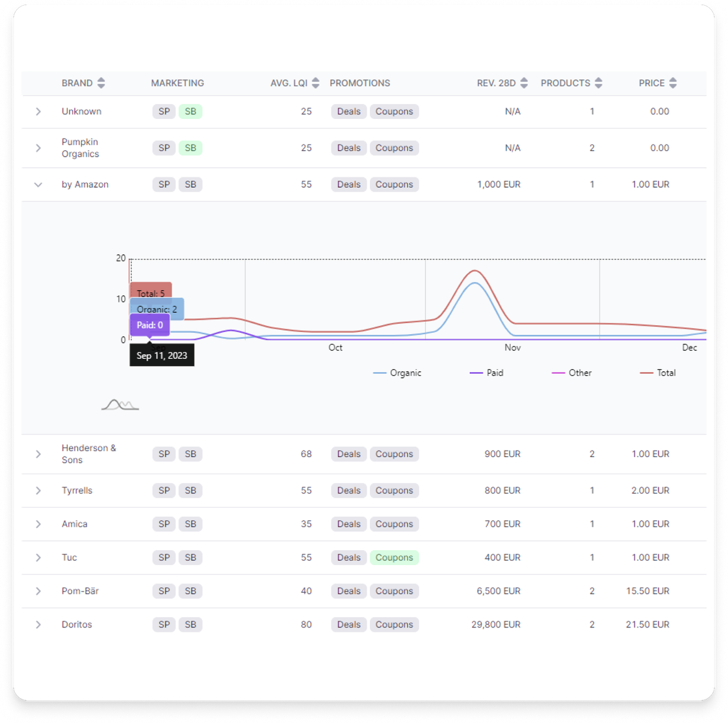Screen dimensions: 728x723
Task: Expand the Tyrrells row
Action: [38, 491]
